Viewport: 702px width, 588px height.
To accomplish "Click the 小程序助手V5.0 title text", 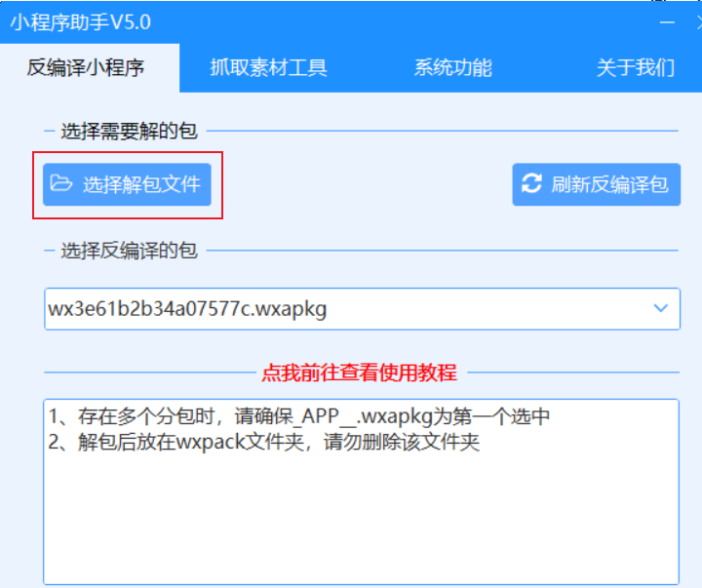I will [x=81, y=22].
